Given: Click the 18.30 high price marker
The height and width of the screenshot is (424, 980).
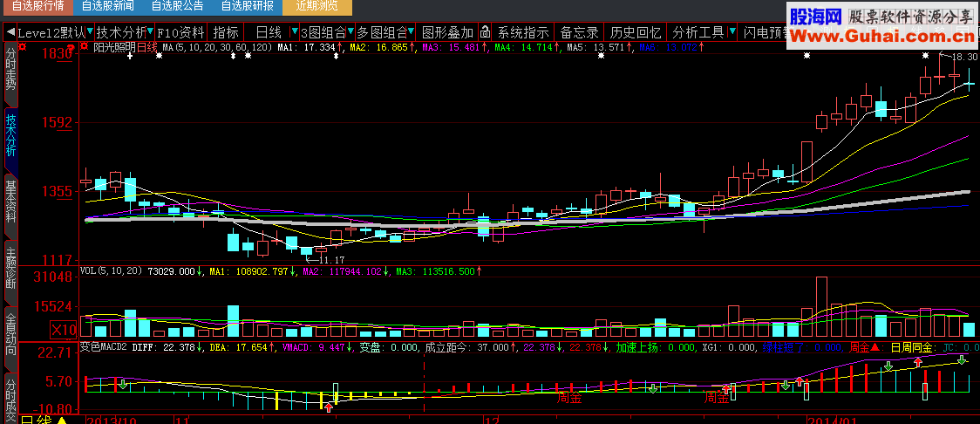Looking at the screenshot, I should pyautogui.click(x=963, y=57).
